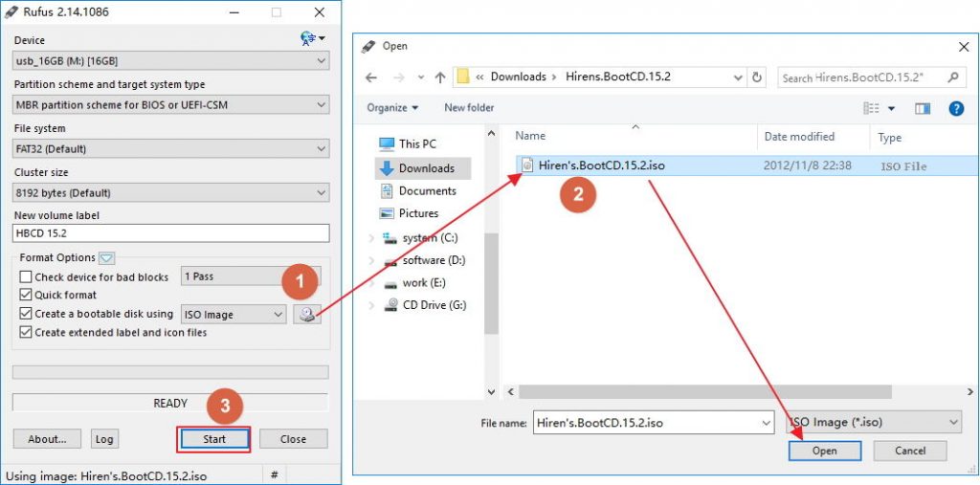The image size is (980, 485).
Task: Expand the software (D:) tree node
Action: coord(372,260)
